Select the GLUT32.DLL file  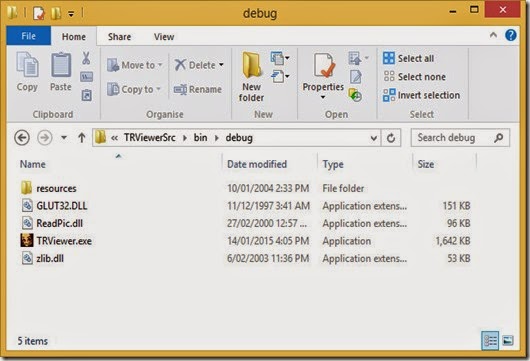pos(62,206)
